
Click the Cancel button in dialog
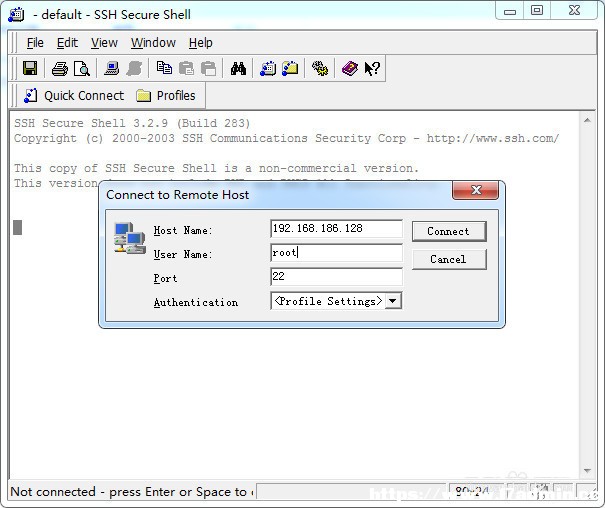click(449, 259)
